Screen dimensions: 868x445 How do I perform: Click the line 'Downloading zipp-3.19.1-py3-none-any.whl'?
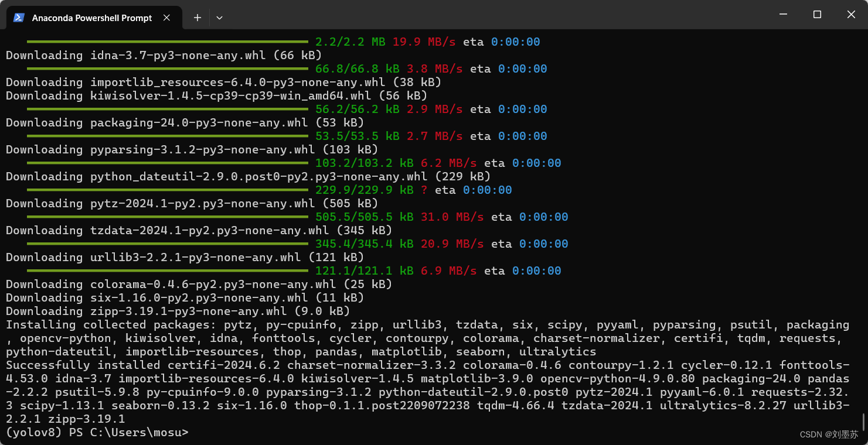[x=178, y=311]
